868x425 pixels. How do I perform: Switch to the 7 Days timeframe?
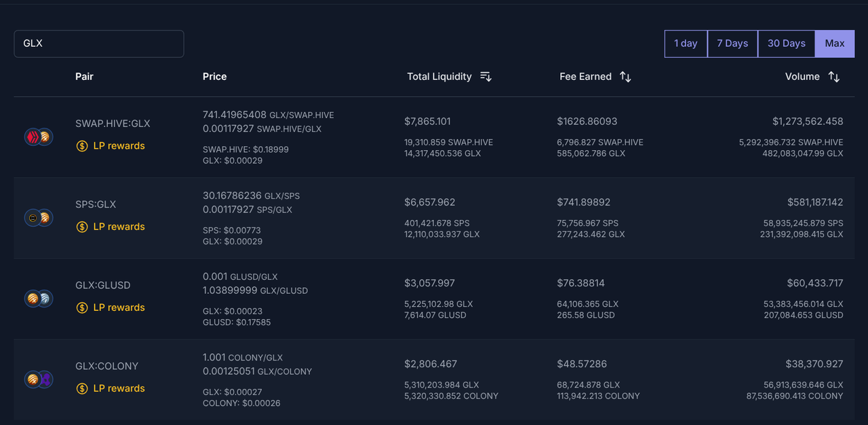pyautogui.click(x=732, y=43)
